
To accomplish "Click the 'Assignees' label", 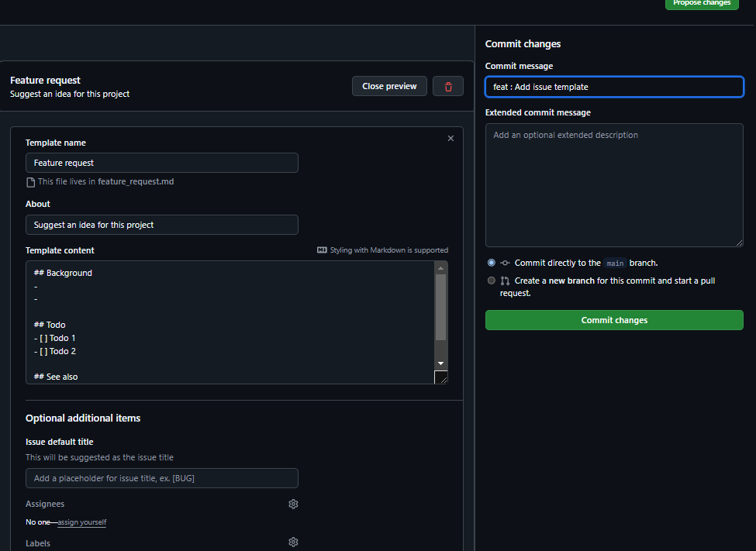I will [45, 504].
